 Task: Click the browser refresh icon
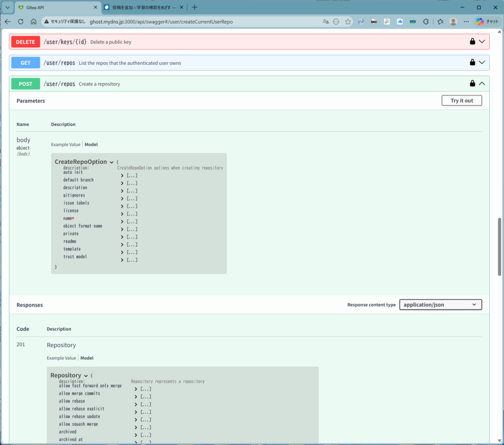(21, 22)
